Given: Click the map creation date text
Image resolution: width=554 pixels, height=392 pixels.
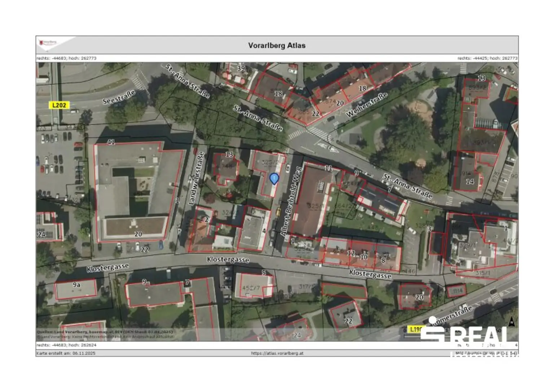Looking at the screenshot, I should [x=66, y=353].
